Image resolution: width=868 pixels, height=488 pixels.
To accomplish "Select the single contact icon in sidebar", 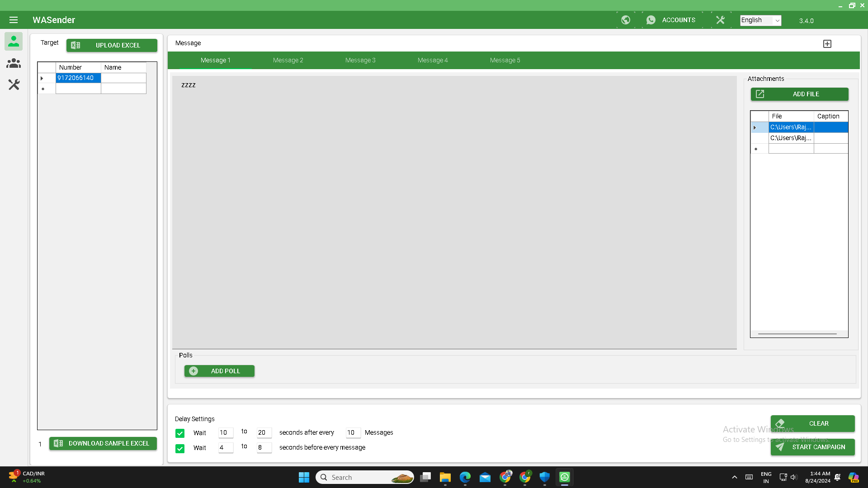I will [14, 41].
